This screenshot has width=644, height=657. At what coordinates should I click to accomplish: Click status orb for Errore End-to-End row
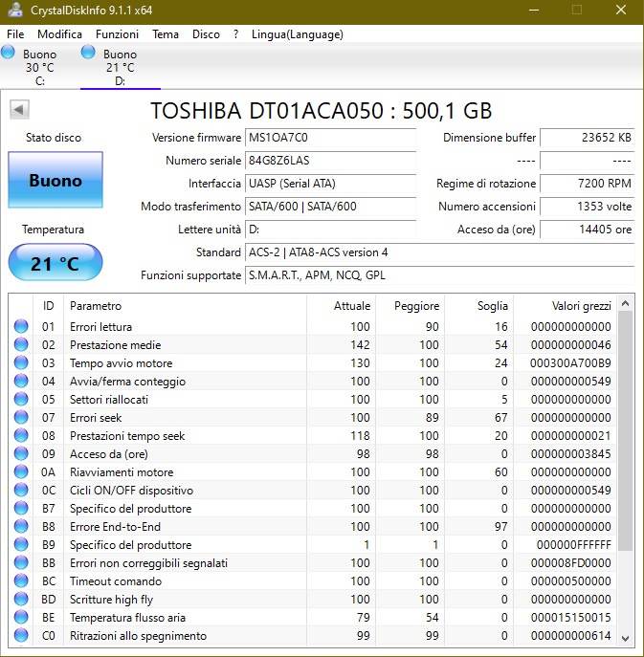click(x=21, y=526)
